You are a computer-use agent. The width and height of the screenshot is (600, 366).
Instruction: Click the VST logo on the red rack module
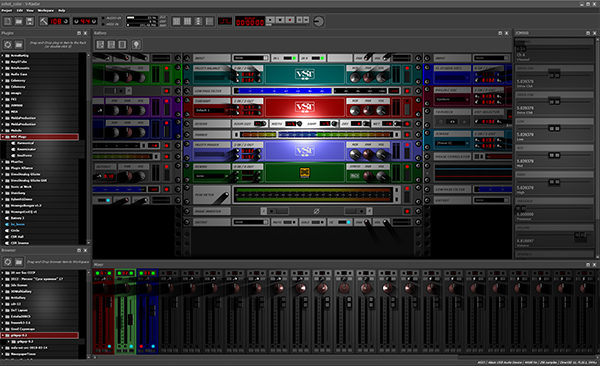[x=305, y=107]
